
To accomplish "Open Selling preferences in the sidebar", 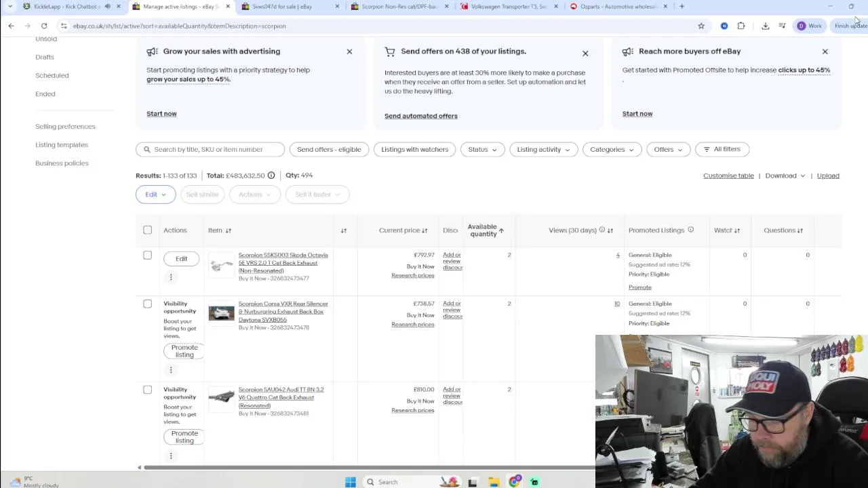I will pyautogui.click(x=65, y=126).
